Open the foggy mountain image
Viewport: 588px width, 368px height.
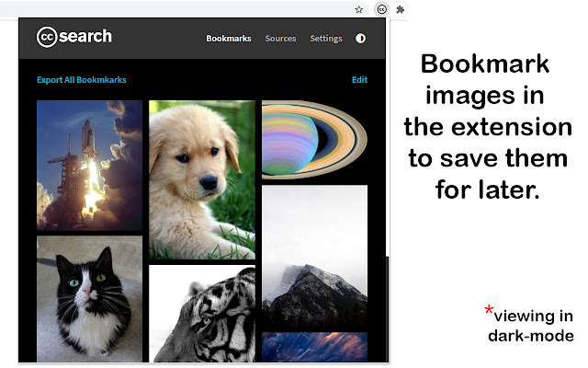point(314,256)
